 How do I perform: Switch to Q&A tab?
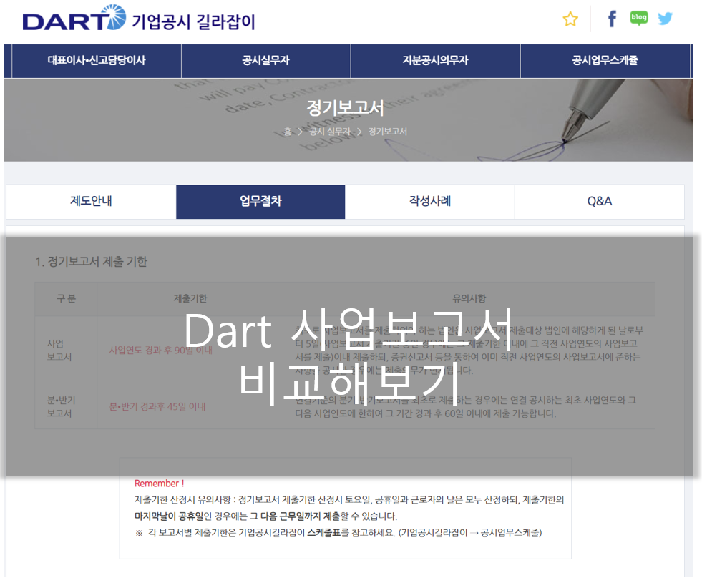coord(600,202)
